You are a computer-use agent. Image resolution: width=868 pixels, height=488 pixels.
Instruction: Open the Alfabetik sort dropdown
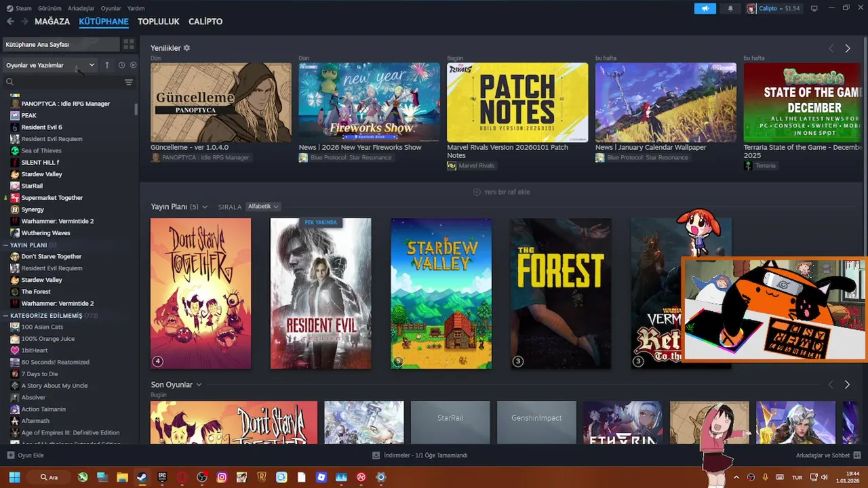pos(262,206)
